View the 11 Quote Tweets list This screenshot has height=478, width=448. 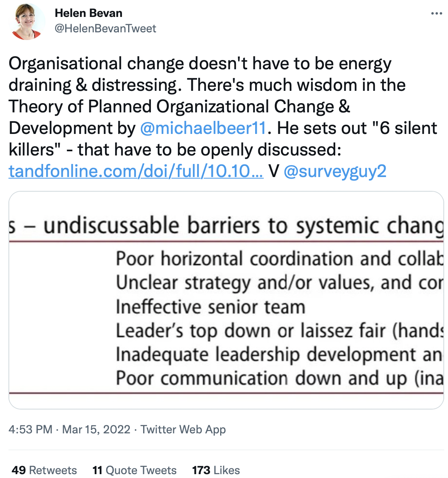pyautogui.click(x=134, y=470)
